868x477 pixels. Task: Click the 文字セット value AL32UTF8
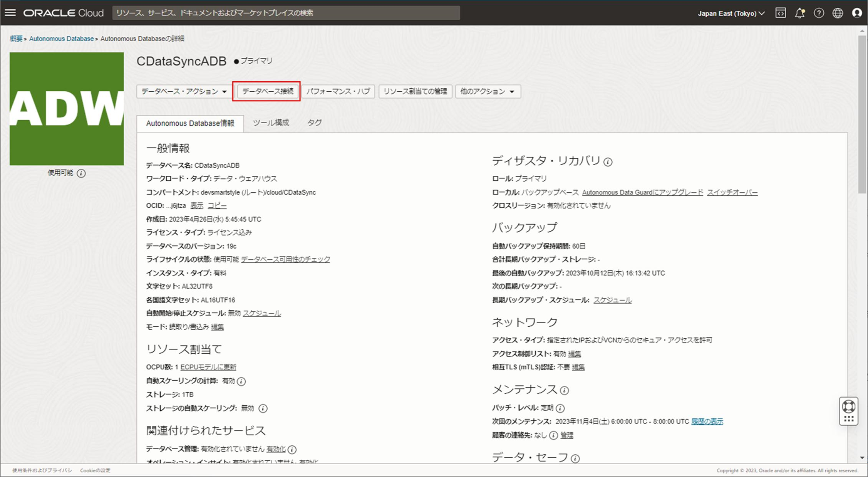pos(197,286)
